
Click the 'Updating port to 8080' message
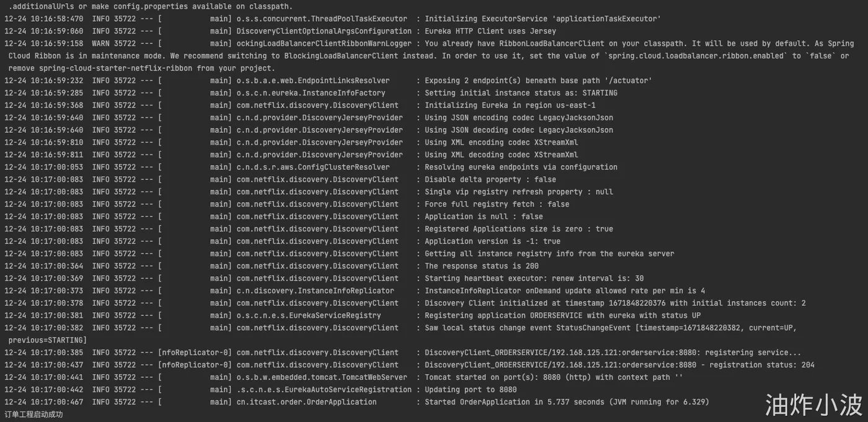click(x=471, y=390)
